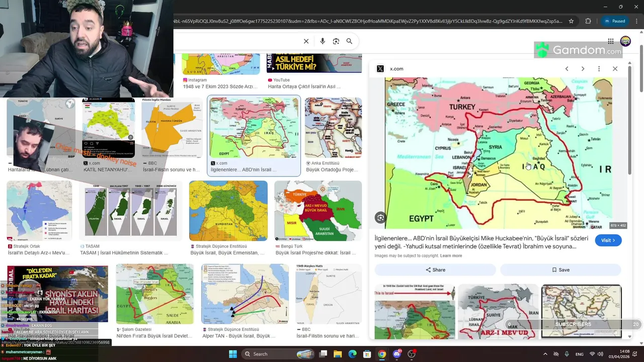
Task: Open Instagram '1948 ve 7 Ekim 2023' result
Action: point(220,86)
